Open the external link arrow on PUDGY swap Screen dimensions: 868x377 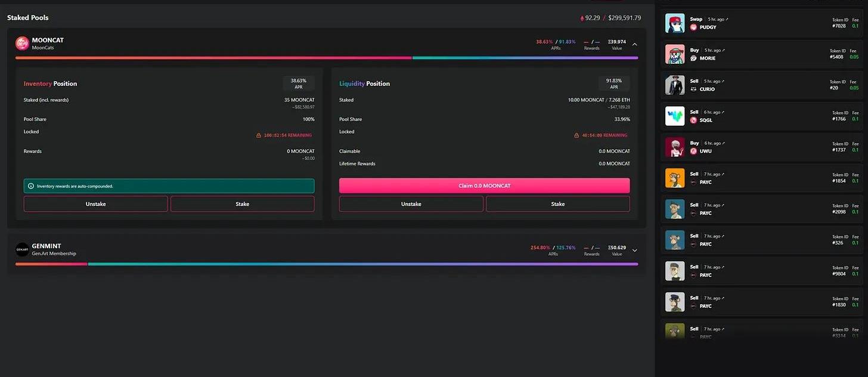click(727, 19)
